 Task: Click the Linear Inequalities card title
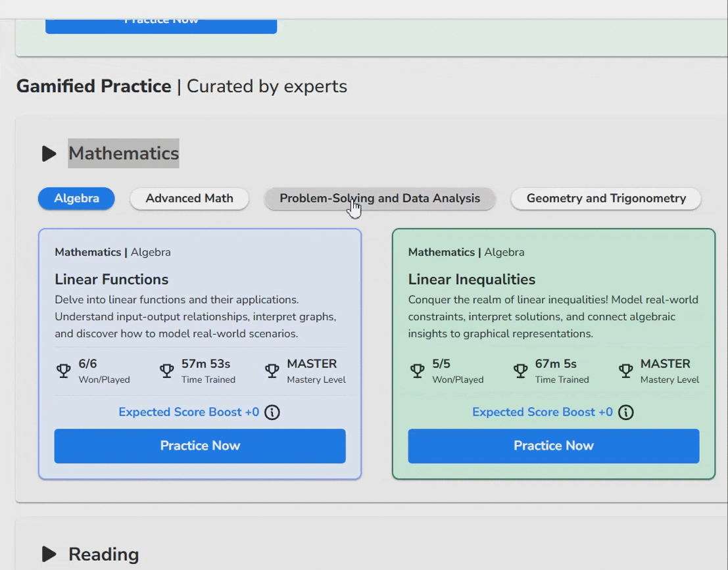coord(472,279)
